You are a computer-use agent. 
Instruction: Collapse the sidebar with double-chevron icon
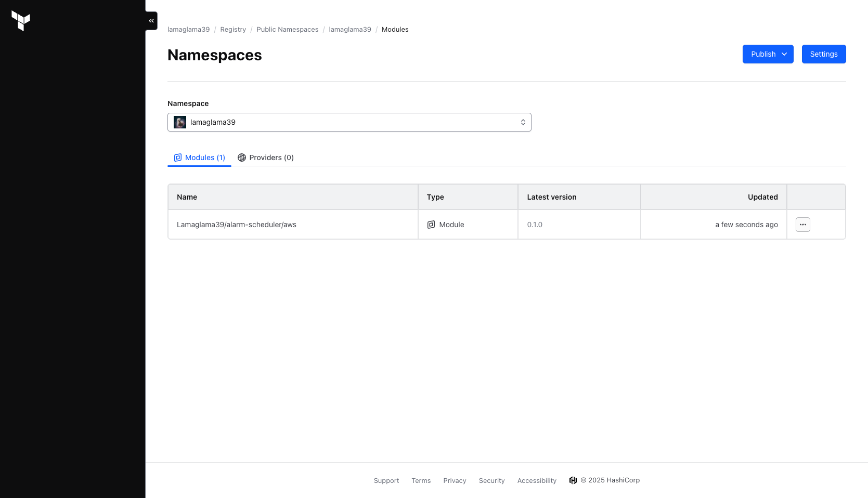coord(151,21)
